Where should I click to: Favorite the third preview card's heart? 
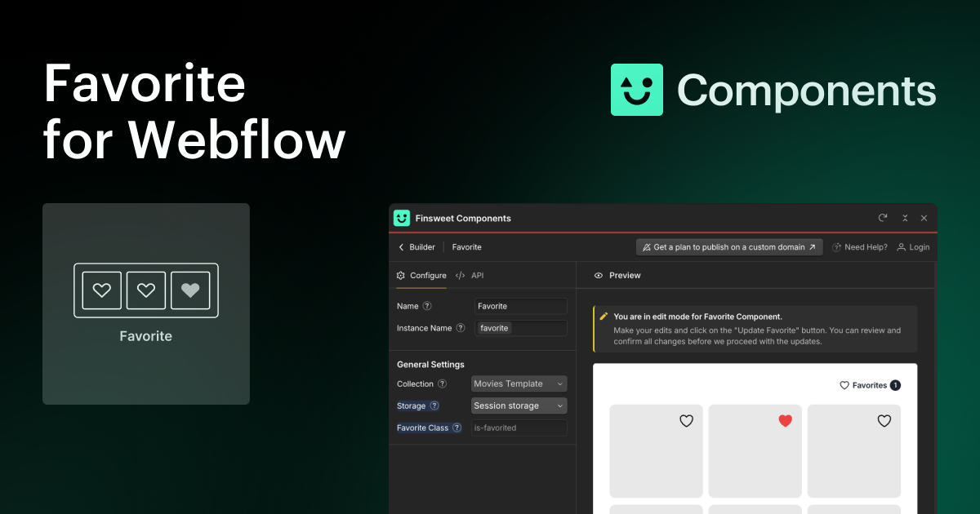884,421
